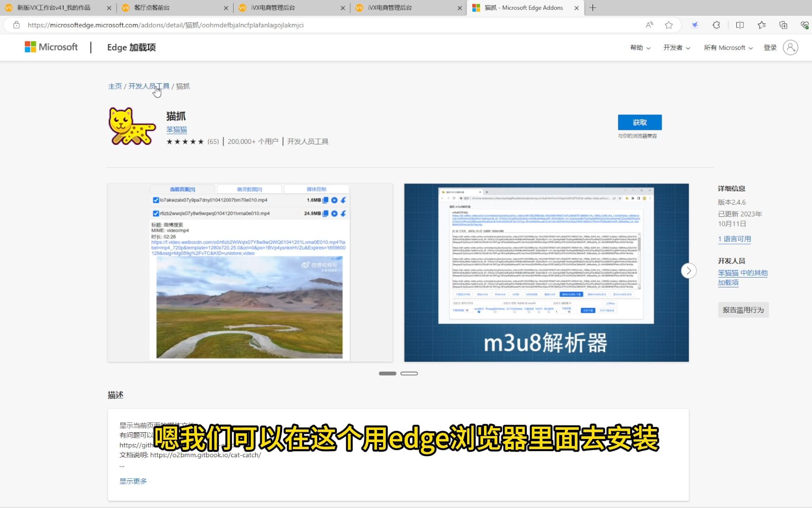The height and width of the screenshot is (508, 812).
Task: Toggle Read aloud icon in address bar
Action: (x=649, y=25)
